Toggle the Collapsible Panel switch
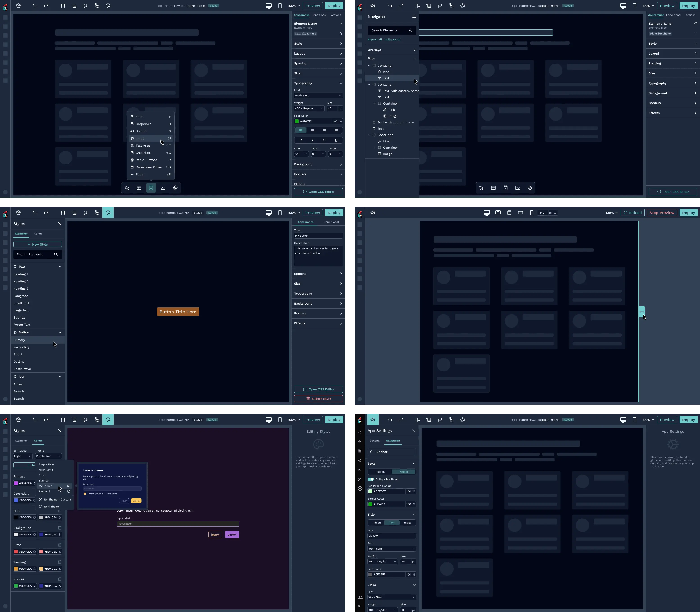 371,479
